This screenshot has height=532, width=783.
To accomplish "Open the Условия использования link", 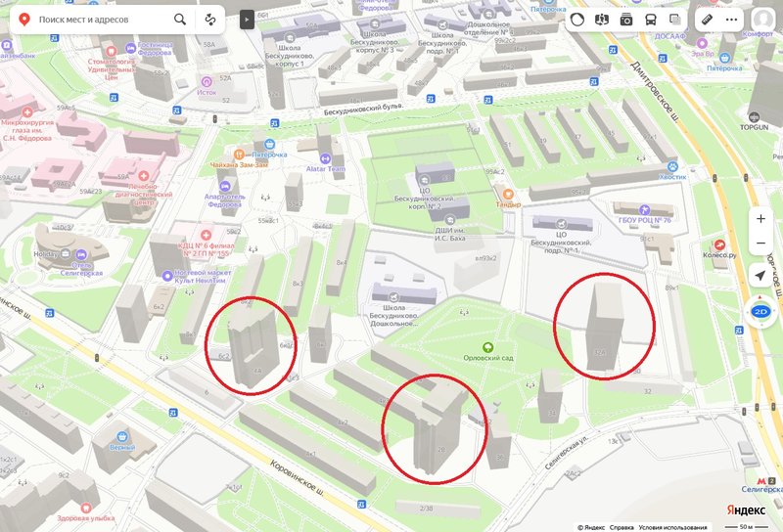I will 672,527.
